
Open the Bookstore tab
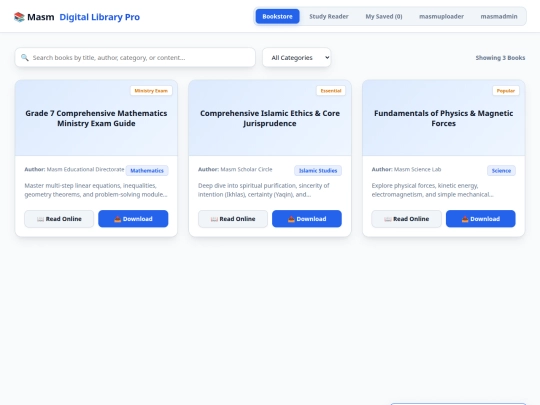(x=277, y=17)
